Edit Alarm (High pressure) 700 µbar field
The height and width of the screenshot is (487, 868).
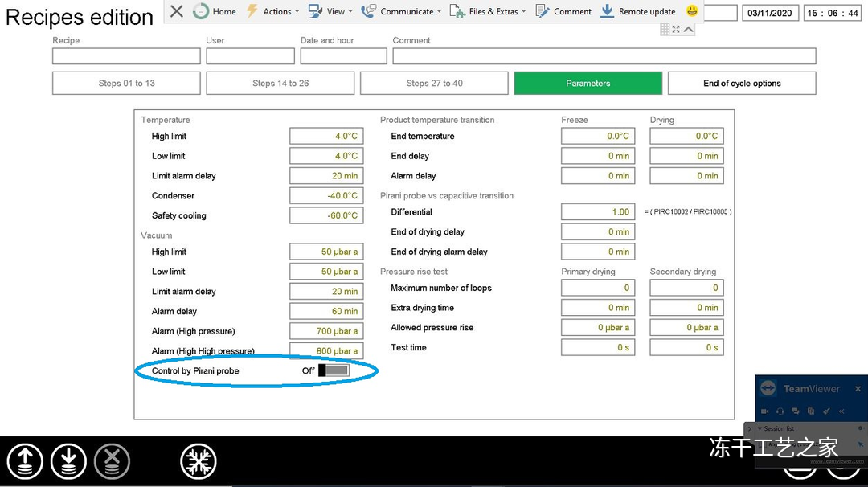coord(326,331)
